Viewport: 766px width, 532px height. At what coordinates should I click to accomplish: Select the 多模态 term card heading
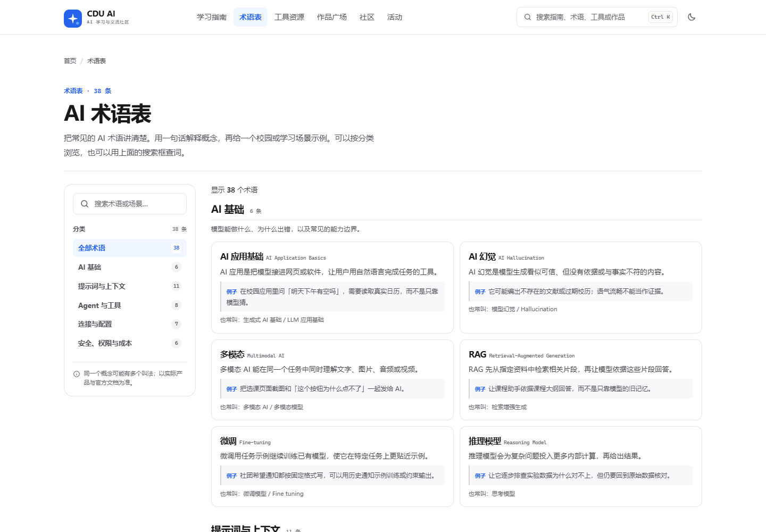(232, 355)
